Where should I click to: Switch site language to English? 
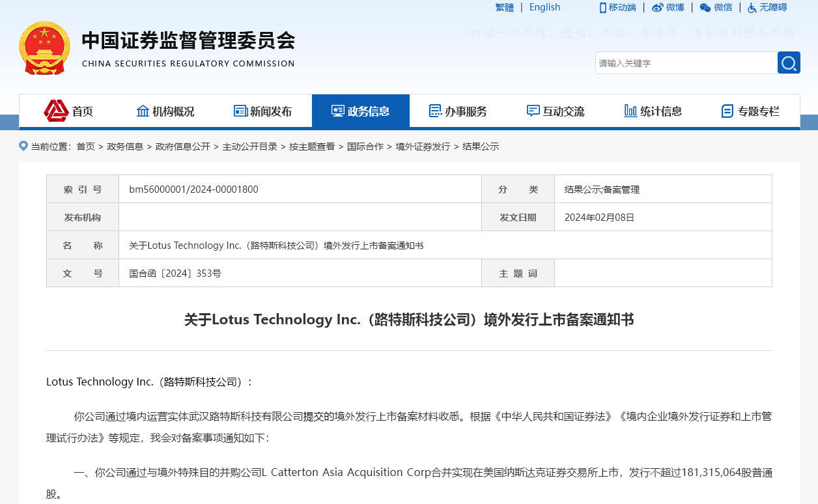coord(545,7)
